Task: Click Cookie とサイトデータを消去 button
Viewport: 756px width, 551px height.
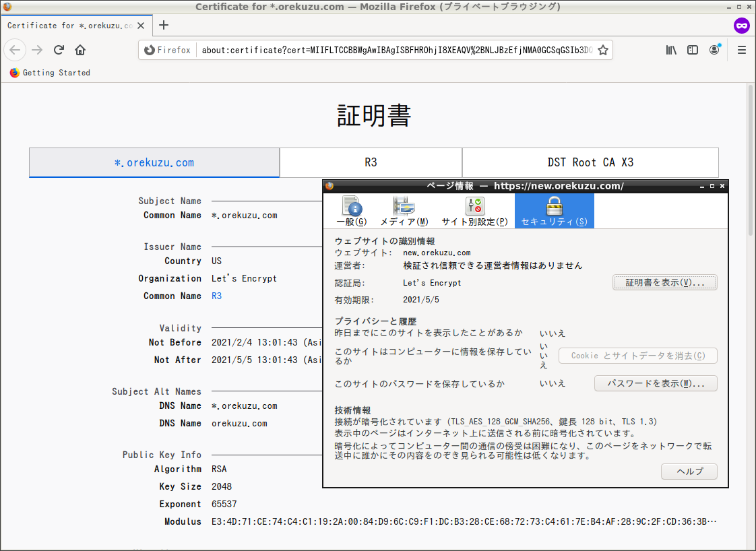Action: [638, 356]
